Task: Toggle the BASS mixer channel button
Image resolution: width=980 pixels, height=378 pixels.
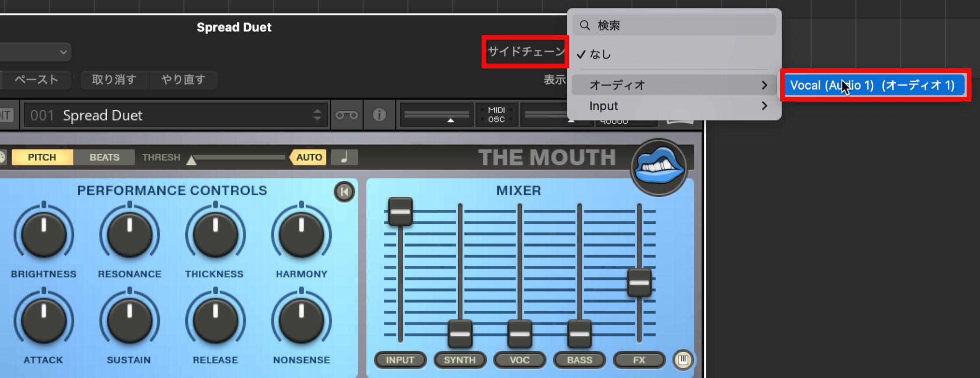Action: pos(579,360)
